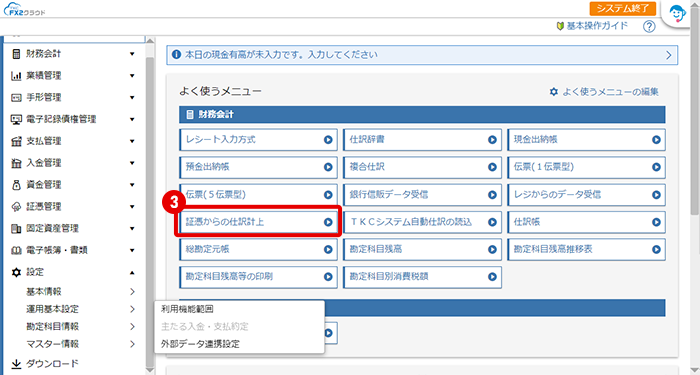This screenshot has height=375, width=700.
Task: Click the 証憑管理 cloud icon
Action: (16, 207)
